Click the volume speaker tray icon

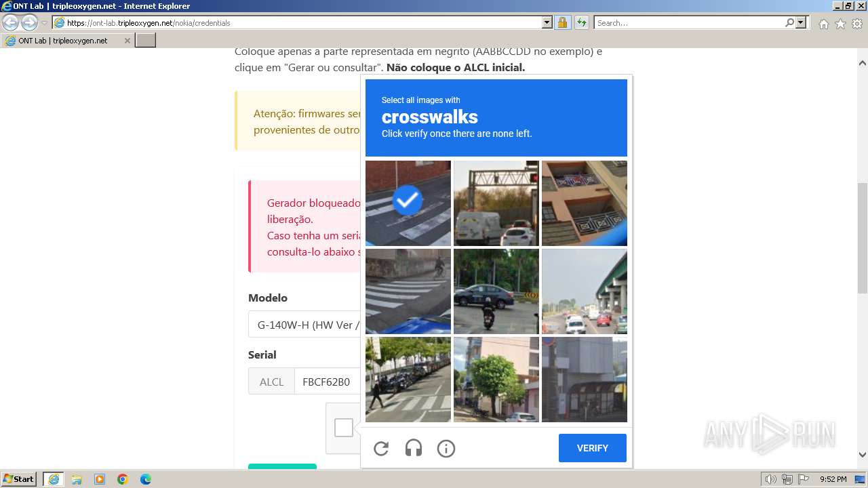click(770, 479)
